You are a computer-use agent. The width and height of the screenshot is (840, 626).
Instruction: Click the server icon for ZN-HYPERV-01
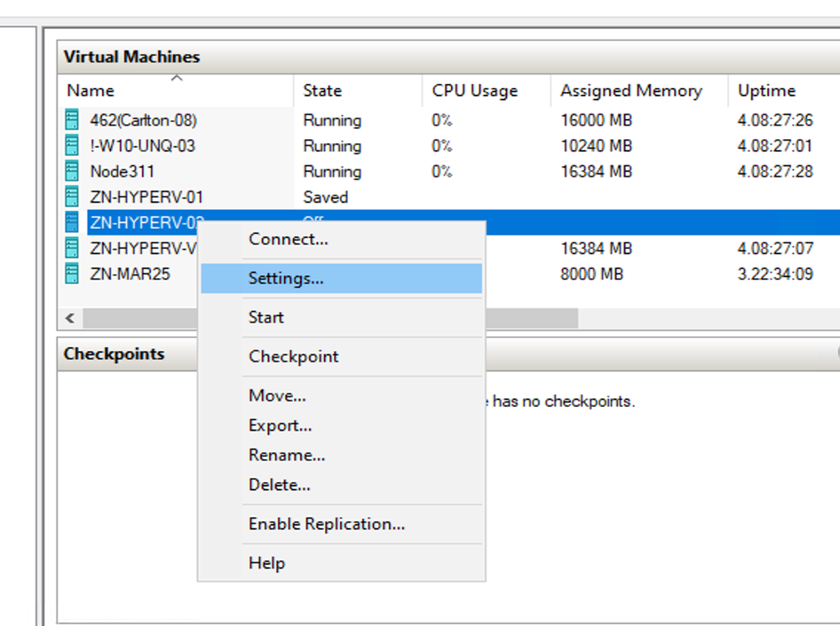tap(73, 197)
